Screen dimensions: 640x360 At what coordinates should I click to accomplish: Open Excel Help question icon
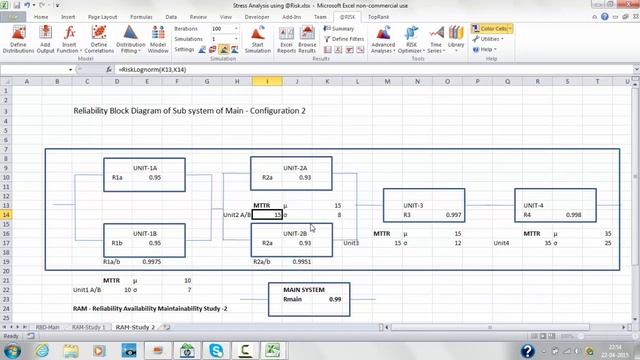[x=604, y=17]
